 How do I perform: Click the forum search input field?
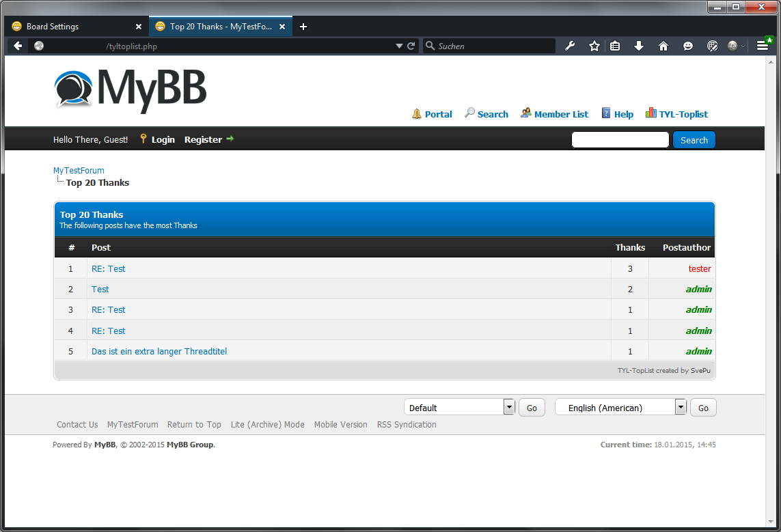point(620,140)
